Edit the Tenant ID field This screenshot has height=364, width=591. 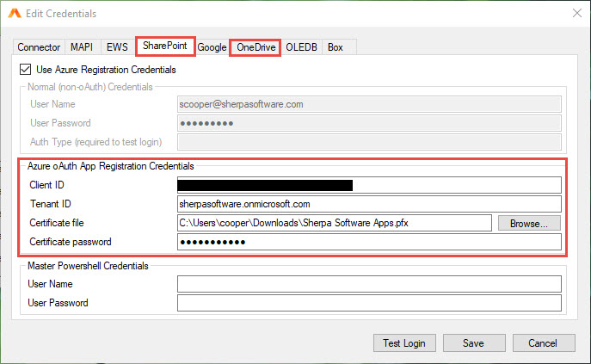click(x=368, y=204)
